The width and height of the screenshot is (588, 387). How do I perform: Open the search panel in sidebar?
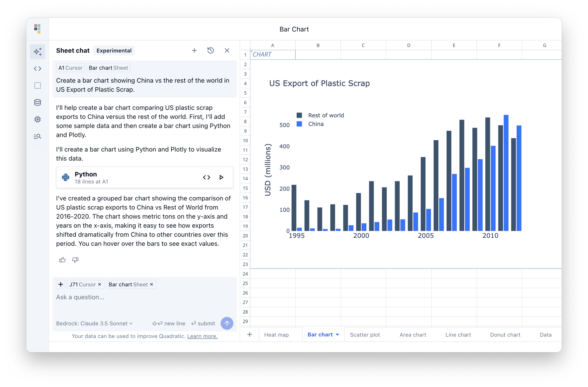38,136
